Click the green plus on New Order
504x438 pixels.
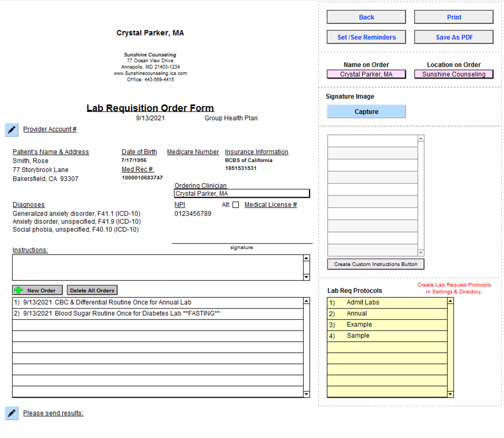(19, 290)
